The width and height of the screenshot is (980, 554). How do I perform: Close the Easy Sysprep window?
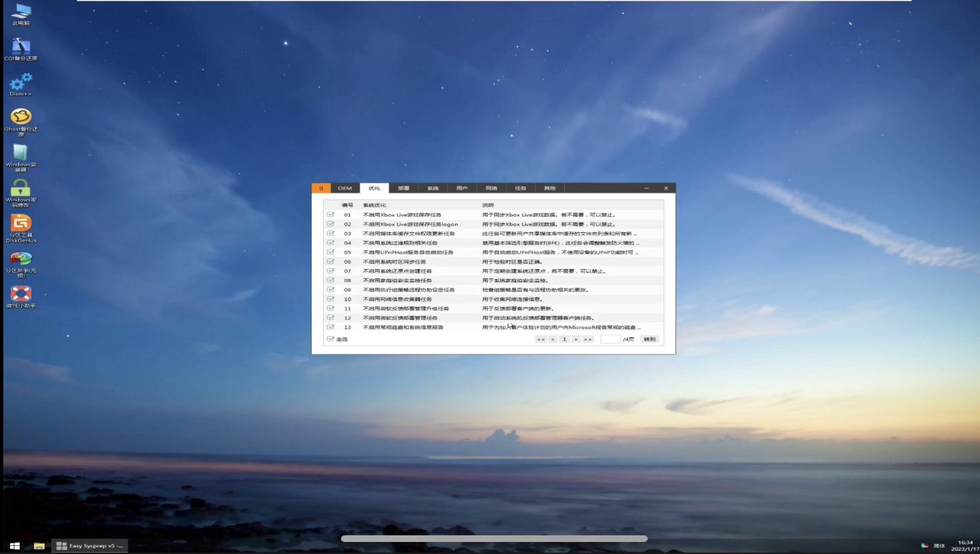pos(666,188)
